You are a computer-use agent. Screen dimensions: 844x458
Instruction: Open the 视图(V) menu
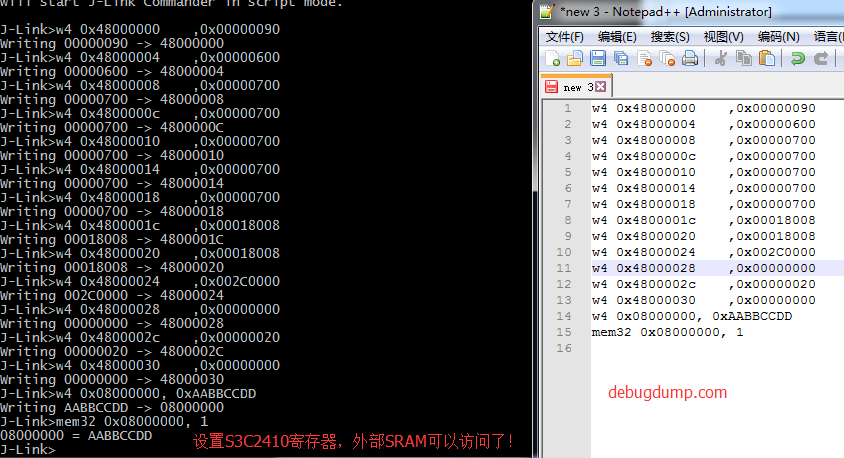pyautogui.click(x=724, y=37)
